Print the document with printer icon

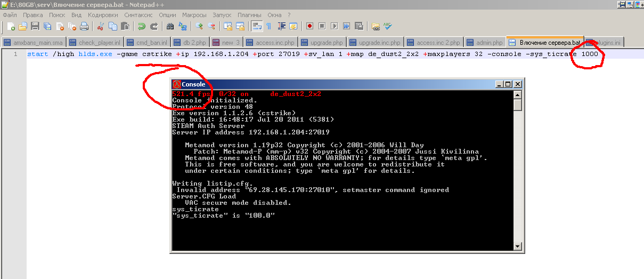coord(84,26)
